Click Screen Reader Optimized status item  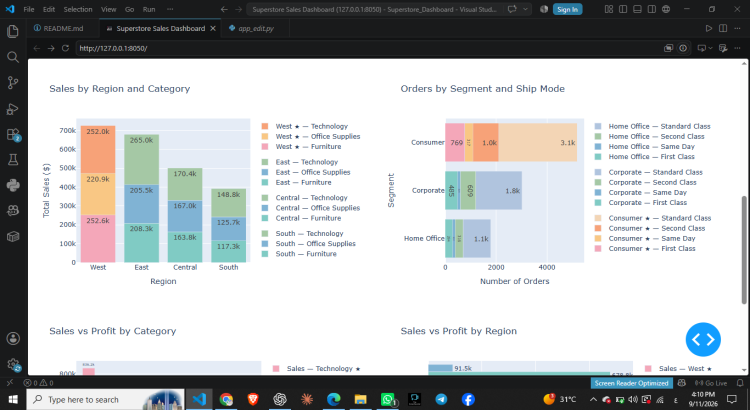(x=631, y=383)
